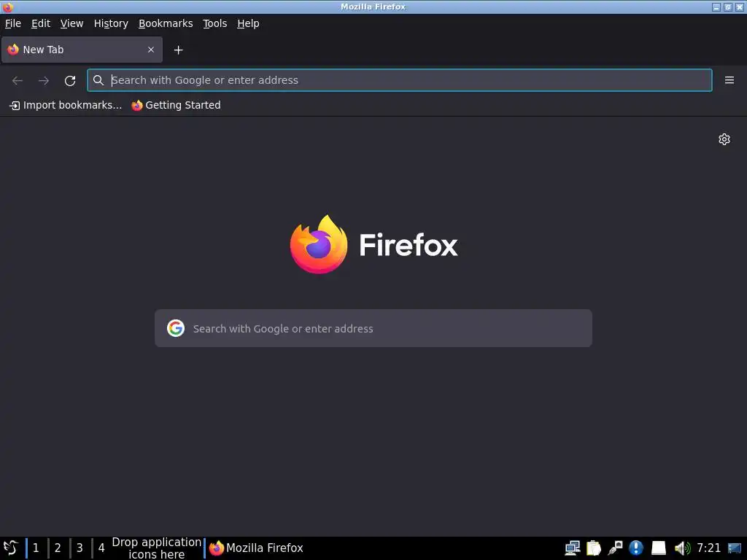Click Mozilla Firefox taskbar window button

pos(256,548)
